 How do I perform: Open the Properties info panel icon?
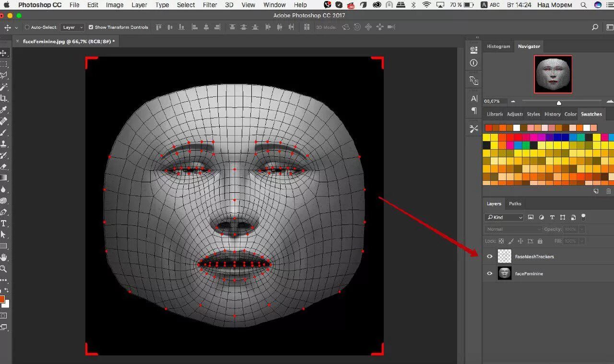(474, 63)
